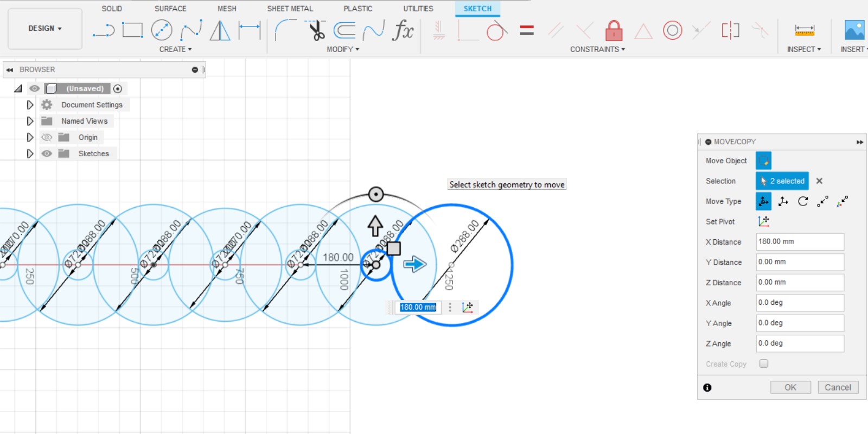Switch to the SURFACE tab

[x=170, y=9]
